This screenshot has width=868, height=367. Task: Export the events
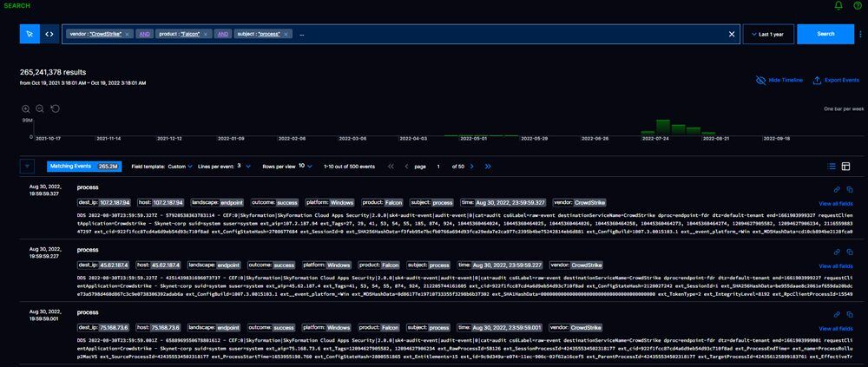click(836, 81)
